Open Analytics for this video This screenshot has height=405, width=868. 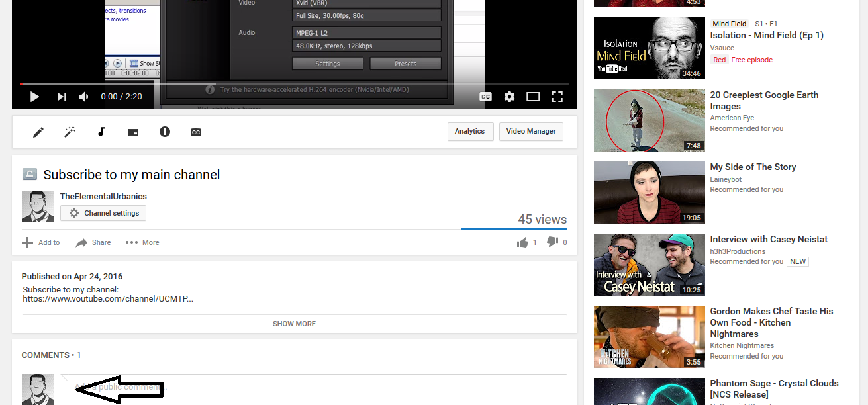(x=469, y=131)
